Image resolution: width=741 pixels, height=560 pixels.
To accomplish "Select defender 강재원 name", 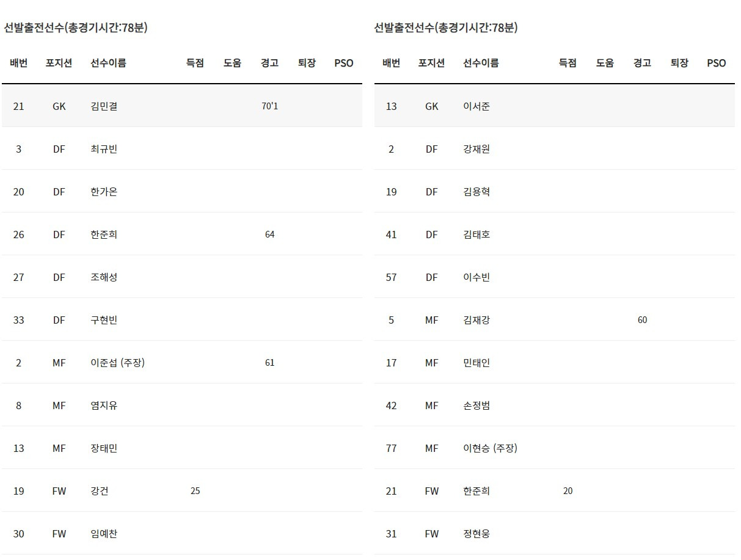I will pyautogui.click(x=476, y=149).
